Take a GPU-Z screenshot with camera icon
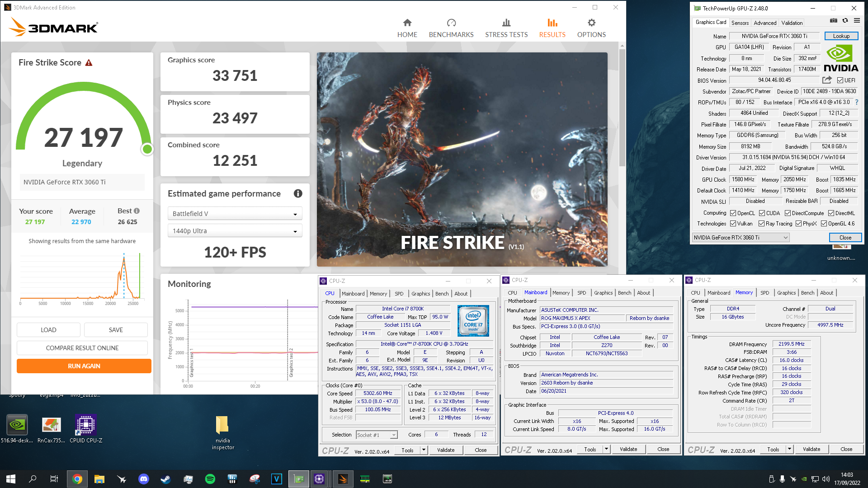This screenshot has width=868, height=488. click(834, 20)
